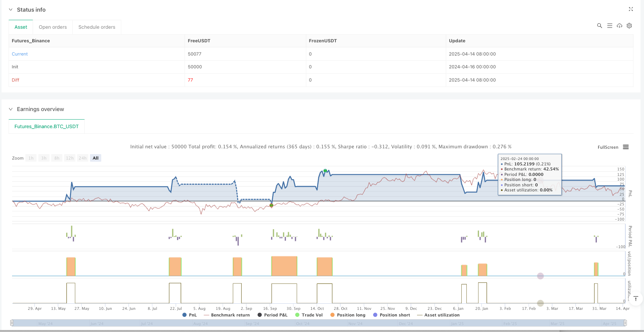This screenshot has width=644, height=332.
Task: Collapse the Earnings overview section
Action: pos(10,109)
